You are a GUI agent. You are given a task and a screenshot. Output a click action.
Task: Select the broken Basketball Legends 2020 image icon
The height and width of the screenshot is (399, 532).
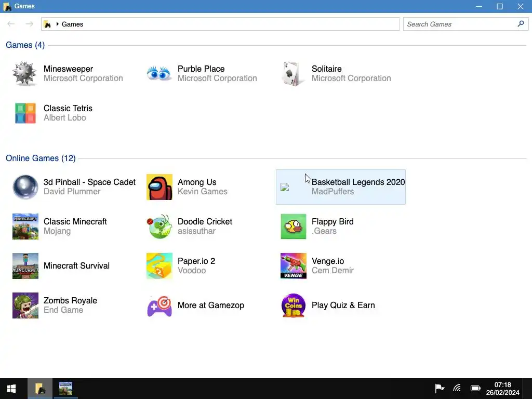pyautogui.click(x=285, y=187)
